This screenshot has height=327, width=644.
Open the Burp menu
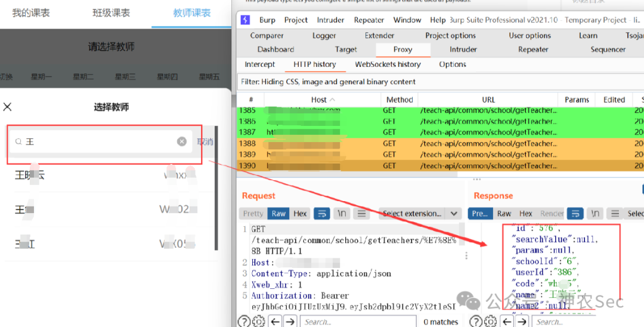coord(267,20)
